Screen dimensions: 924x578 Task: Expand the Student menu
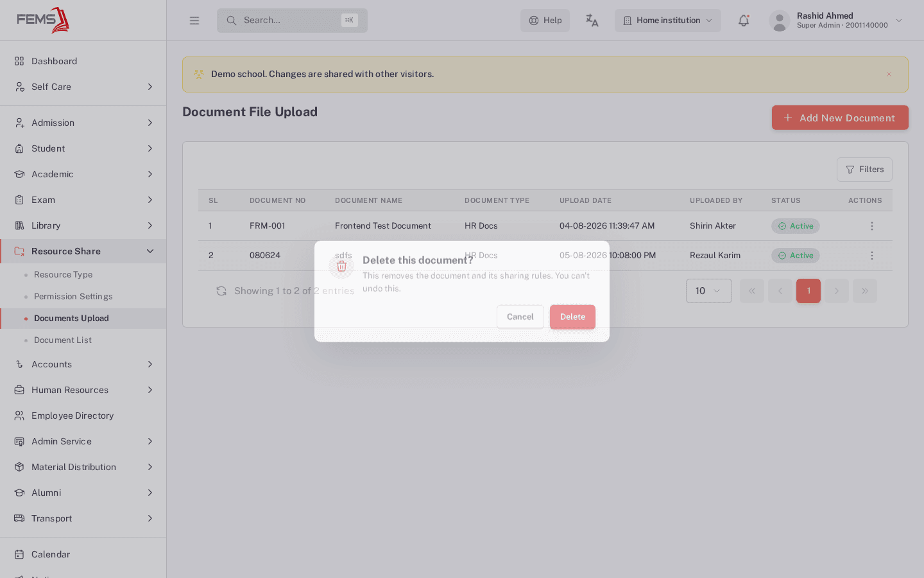[x=83, y=148]
